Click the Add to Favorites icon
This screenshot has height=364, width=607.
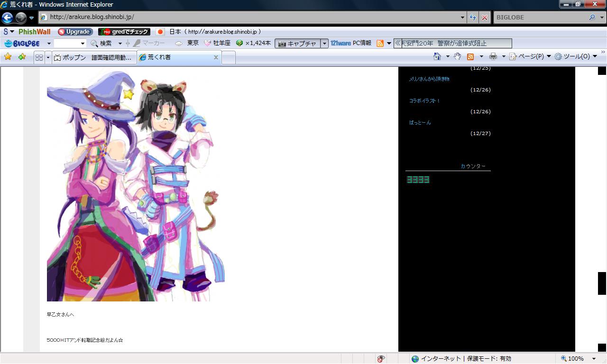coord(22,57)
